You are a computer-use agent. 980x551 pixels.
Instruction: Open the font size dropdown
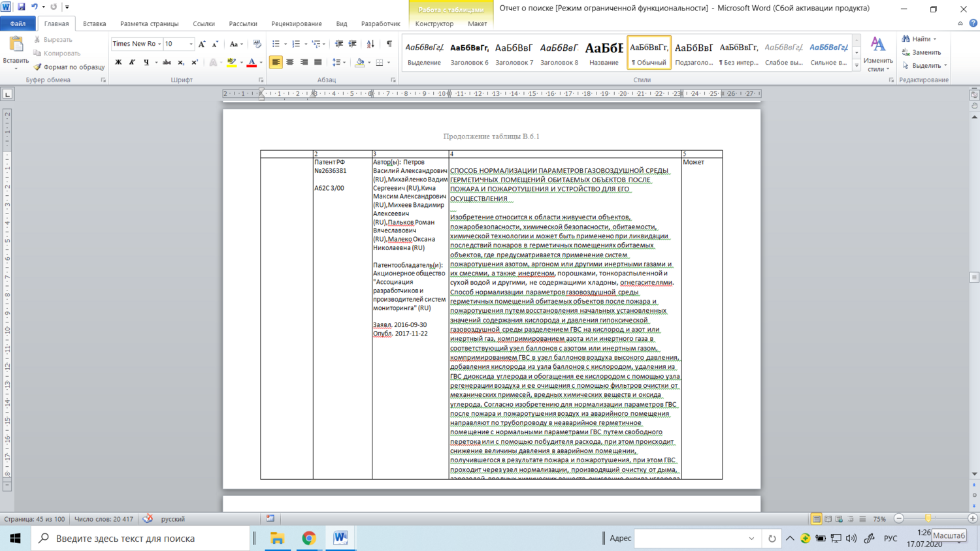click(x=191, y=44)
